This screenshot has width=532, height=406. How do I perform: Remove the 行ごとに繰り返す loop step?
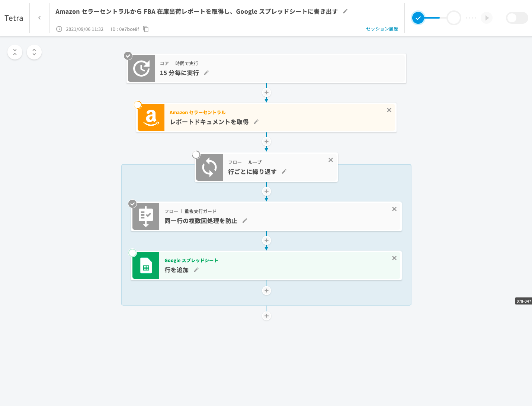click(331, 160)
